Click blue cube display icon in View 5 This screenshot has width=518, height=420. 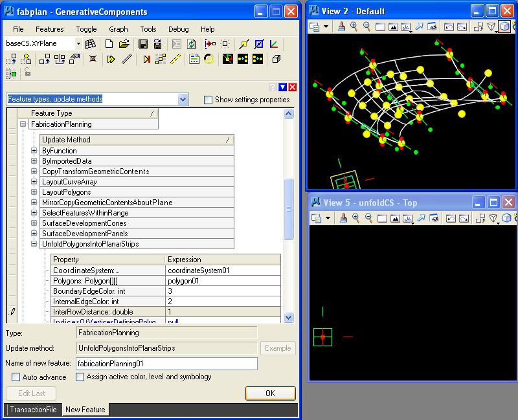(x=506, y=218)
